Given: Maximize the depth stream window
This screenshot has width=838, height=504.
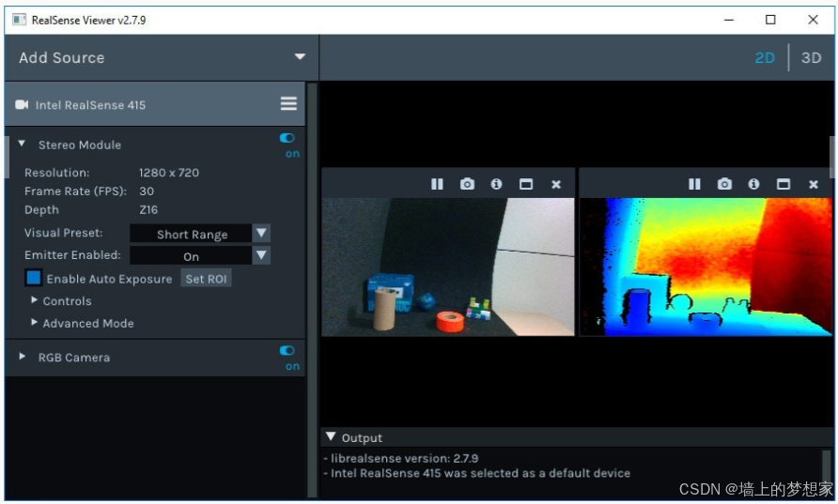Looking at the screenshot, I should 784,184.
